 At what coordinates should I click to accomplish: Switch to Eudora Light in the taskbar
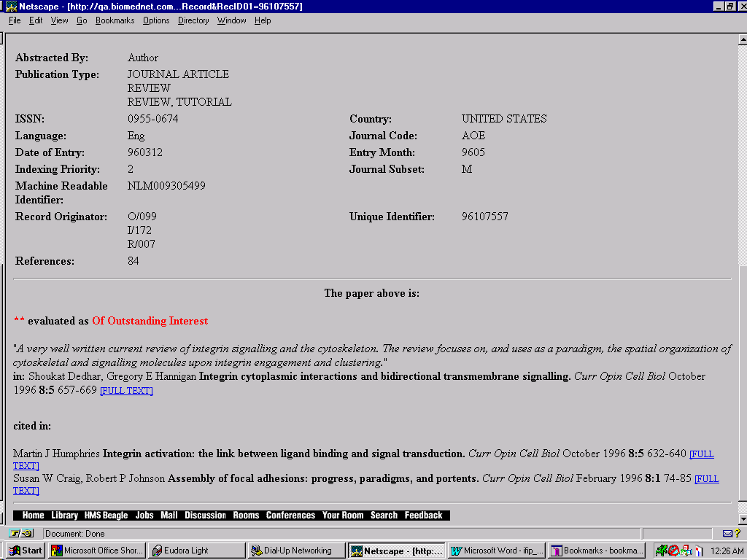(x=196, y=551)
